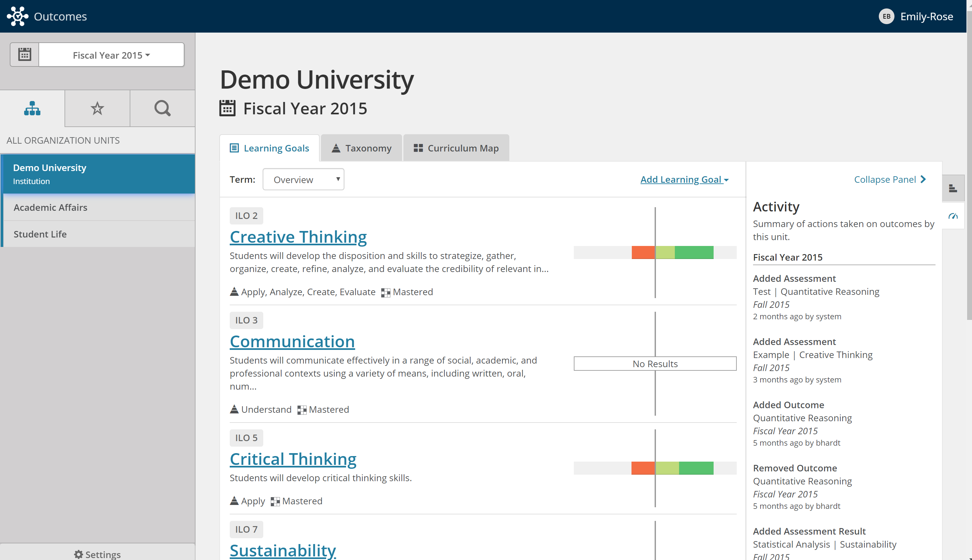Screen dimensions: 972x560
Task: Click the EB user avatar
Action: (x=886, y=16)
